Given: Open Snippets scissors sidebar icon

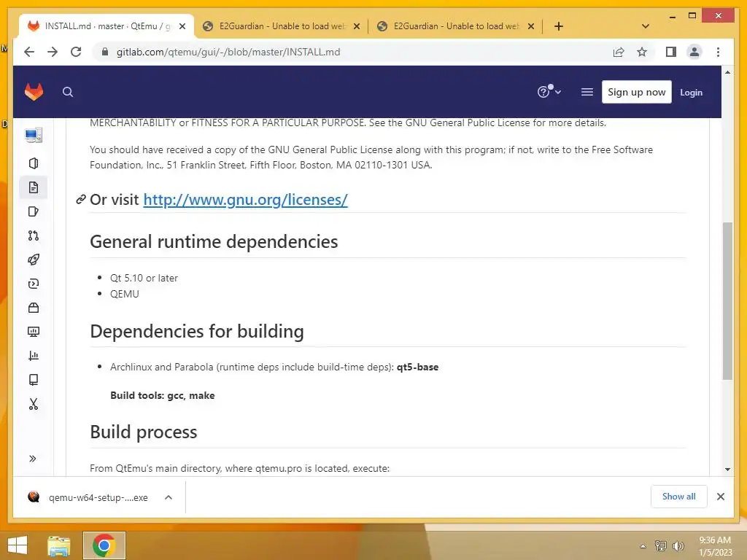Looking at the screenshot, I should click(34, 404).
